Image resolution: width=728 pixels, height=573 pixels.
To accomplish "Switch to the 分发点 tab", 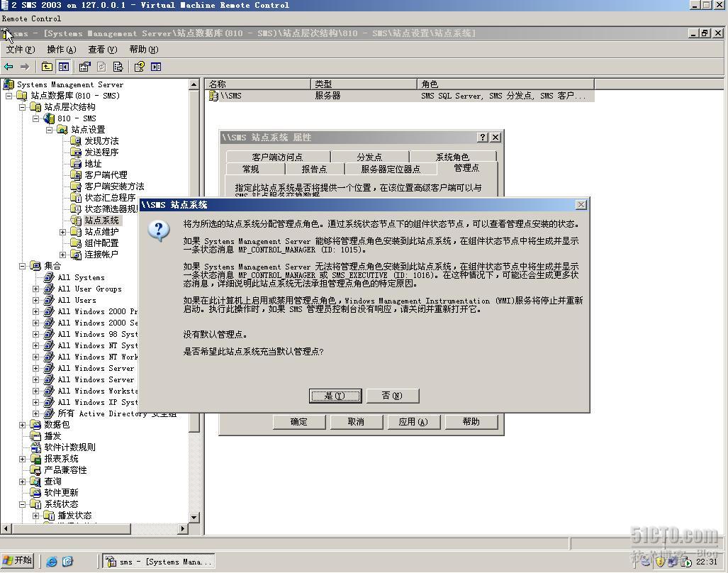I will pyautogui.click(x=369, y=157).
